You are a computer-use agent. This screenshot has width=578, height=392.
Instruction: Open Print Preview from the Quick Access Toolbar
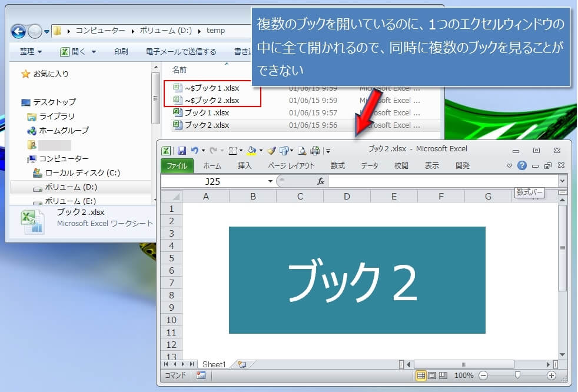303,151
